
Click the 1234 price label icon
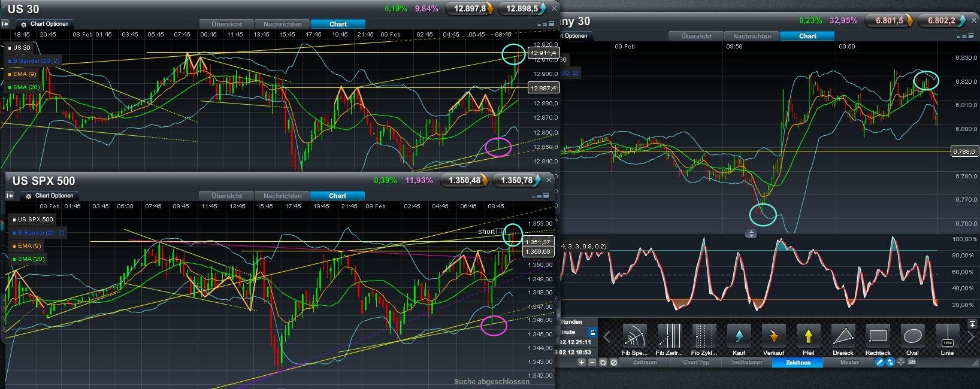pos(911,362)
